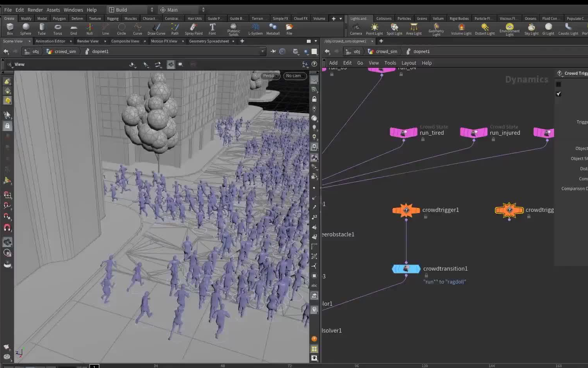Add a GI Light from the shelf
This screenshot has height=368, width=588.
548,29
